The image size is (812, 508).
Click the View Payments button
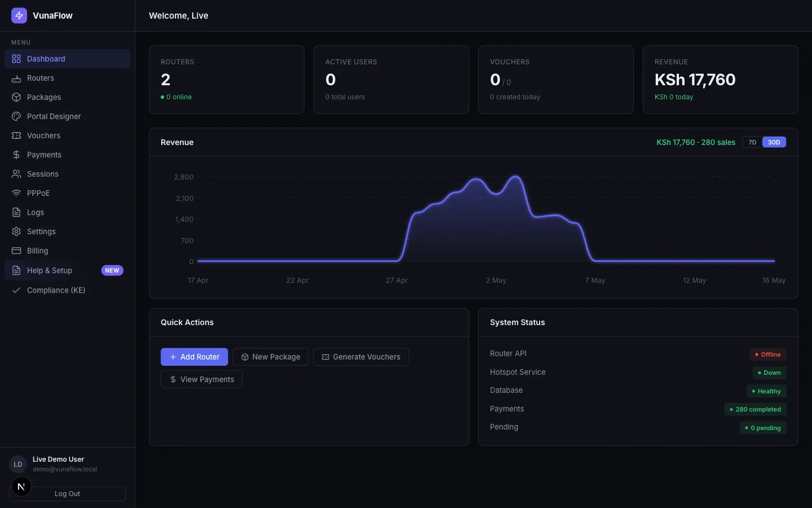(x=202, y=379)
